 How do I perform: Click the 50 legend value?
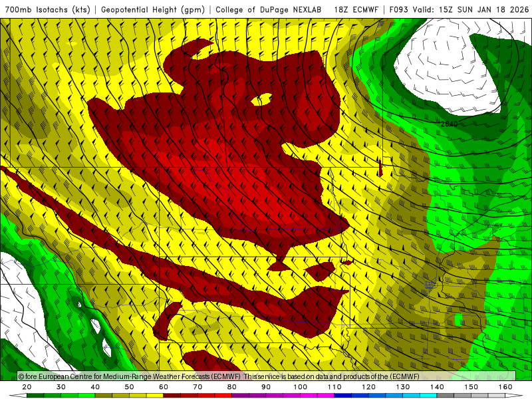[129, 387]
